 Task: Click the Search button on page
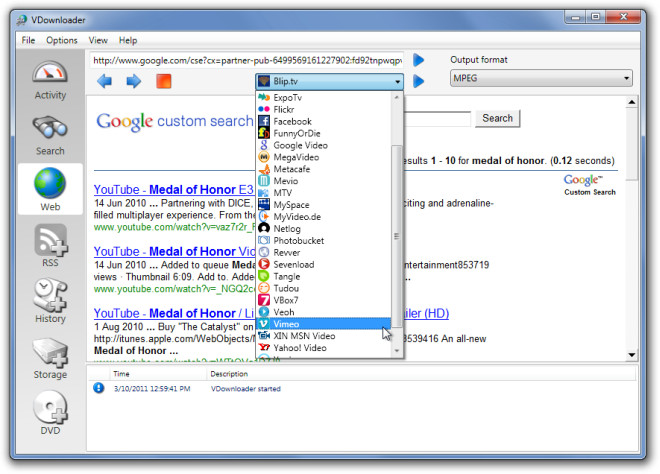click(x=498, y=118)
